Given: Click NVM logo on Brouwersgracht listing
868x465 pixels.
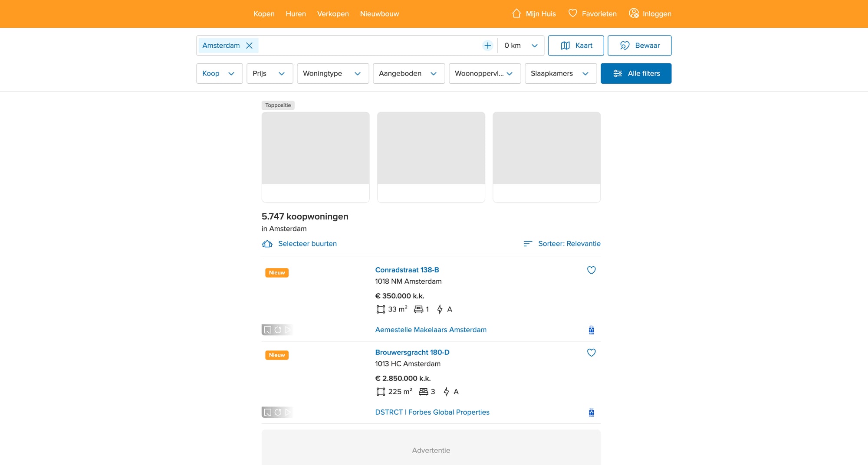Looking at the screenshot, I should click(x=591, y=413).
